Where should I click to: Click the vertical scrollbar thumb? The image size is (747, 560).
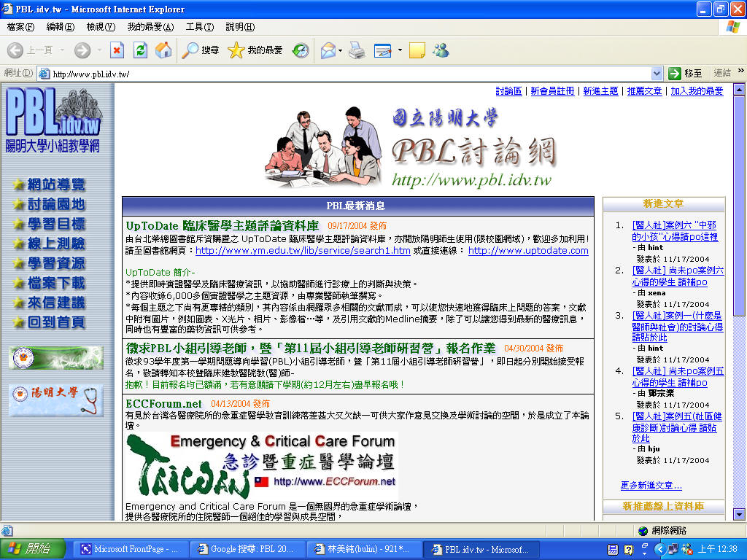click(x=739, y=205)
